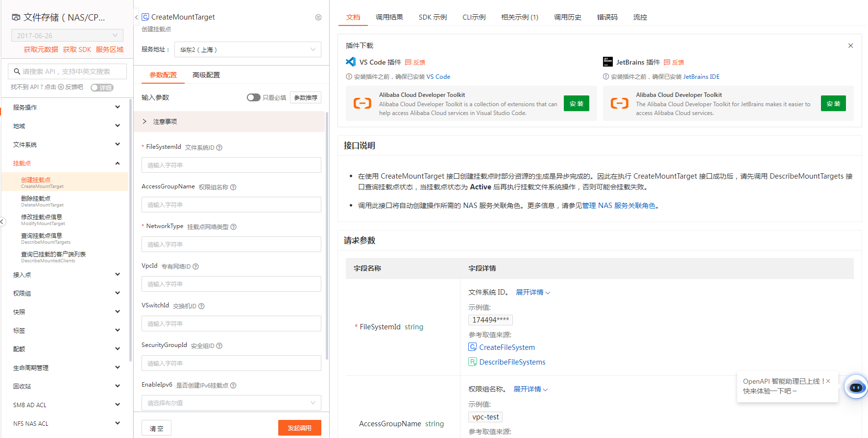Image resolution: width=868 pixels, height=438 pixels.
Task: Switch to SDK 示例 tab
Action: point(433,17)
